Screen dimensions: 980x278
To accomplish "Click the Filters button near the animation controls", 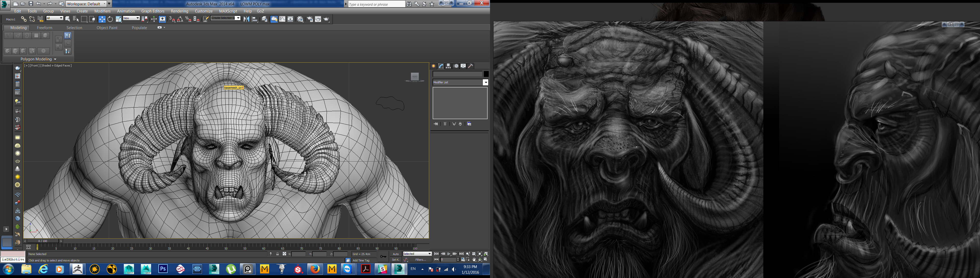I will (x=421, y=260).
